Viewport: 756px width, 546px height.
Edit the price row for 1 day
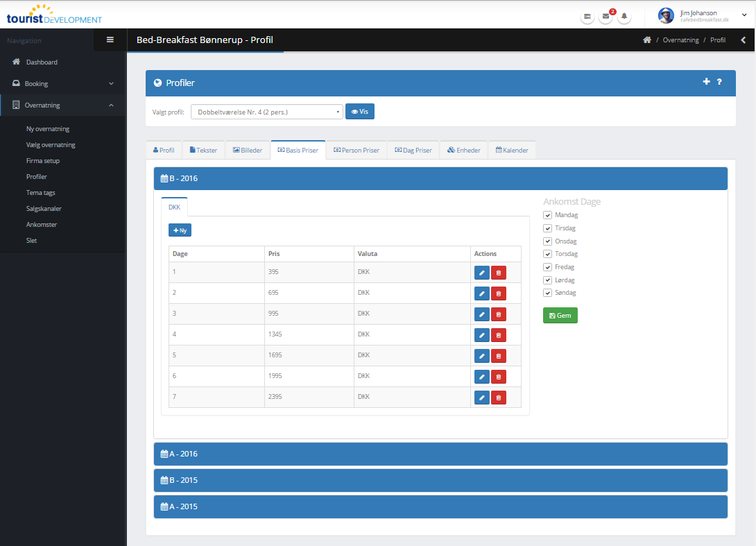coord(481,273)
